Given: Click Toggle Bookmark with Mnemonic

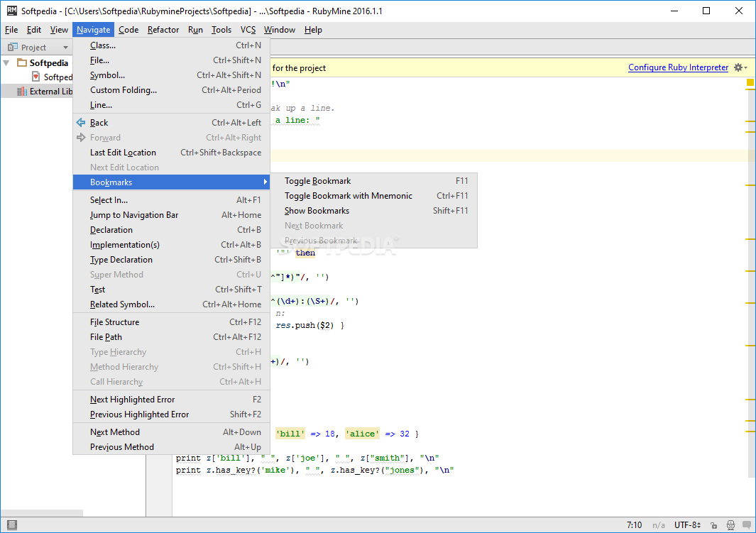Looking at the screenshot, I should point(373,196).
